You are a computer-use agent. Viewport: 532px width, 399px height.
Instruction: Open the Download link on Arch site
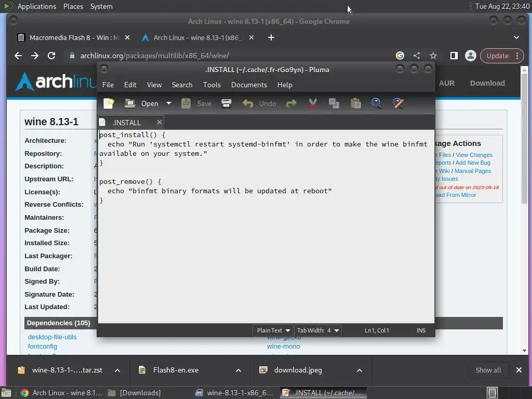point(487,83)
